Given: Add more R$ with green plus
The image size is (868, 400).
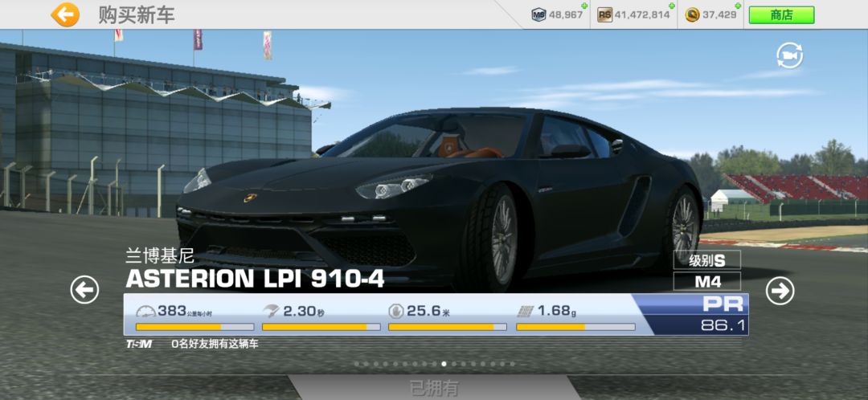Looking at the screenshot, I should pos(671,6).
